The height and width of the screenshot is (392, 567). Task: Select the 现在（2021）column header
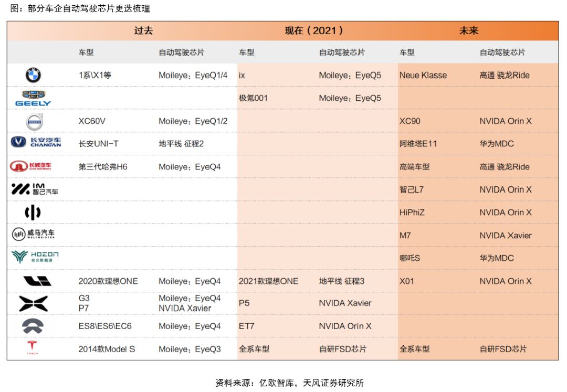pyautogui.click(x=314, y=30)
